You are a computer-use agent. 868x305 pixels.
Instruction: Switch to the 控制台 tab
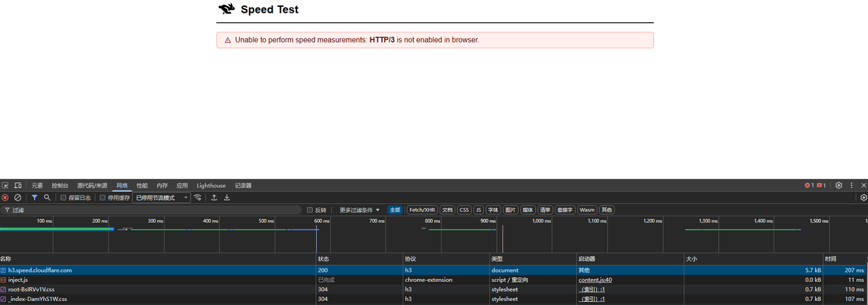[x=60, y=186]
